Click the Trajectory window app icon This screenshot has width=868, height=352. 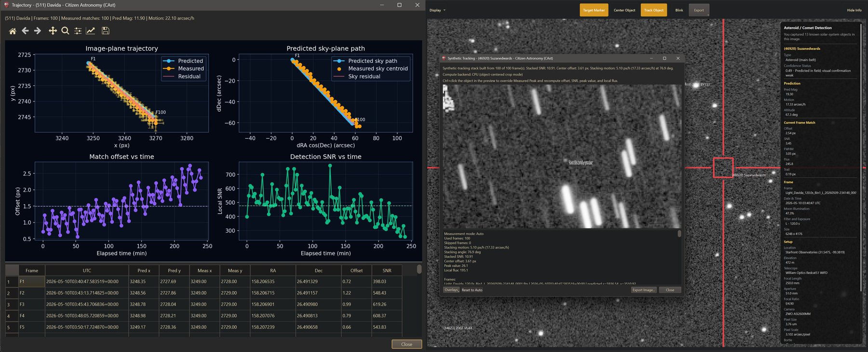(x=6, y=5)
